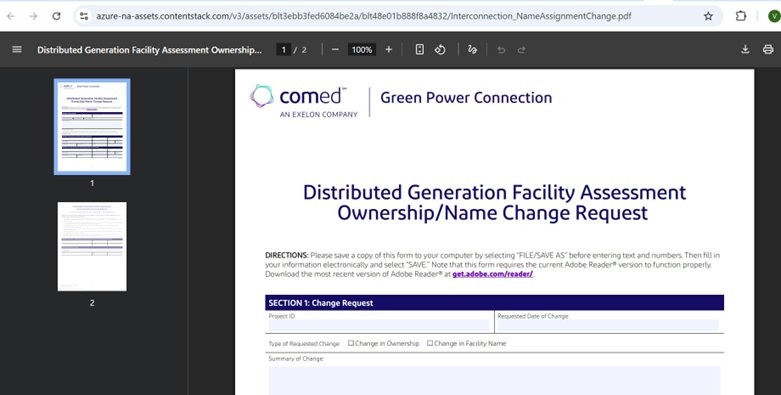This screenshot has width=781, height=395.
Task: Select page 2 thumbnail in sidebar
Action: 92,247
